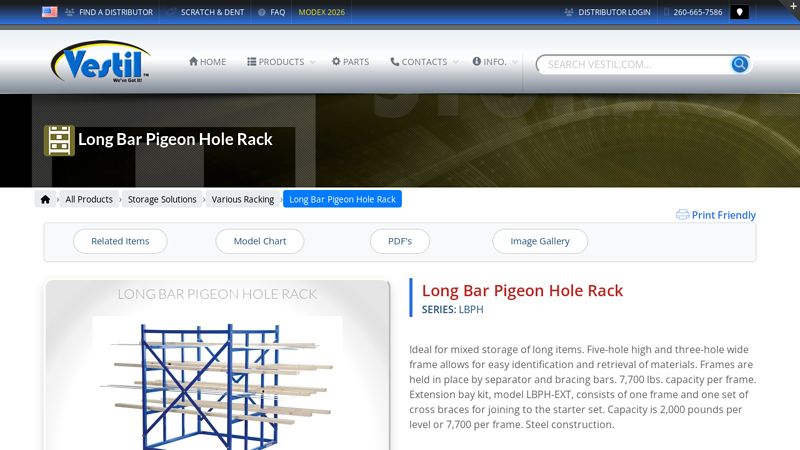This screenshot has height=450, width=800.
Task: Open Print Friendly version
Action: [723, 215]
